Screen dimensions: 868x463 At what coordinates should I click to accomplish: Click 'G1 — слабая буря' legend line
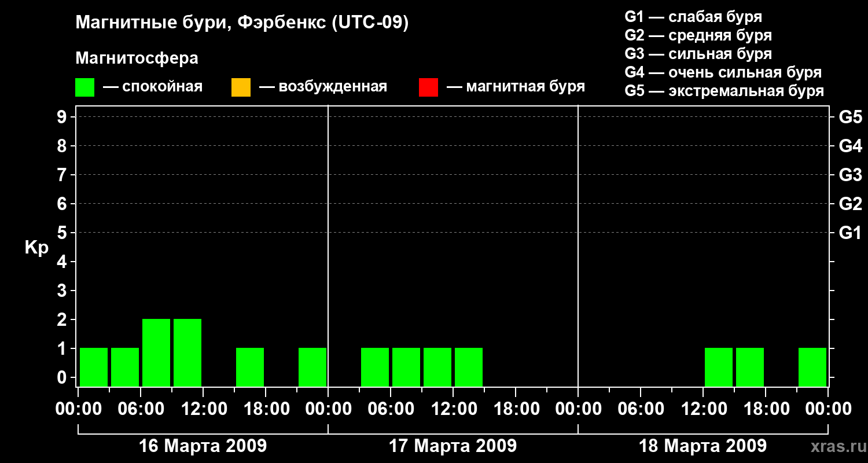coord(693,17)
